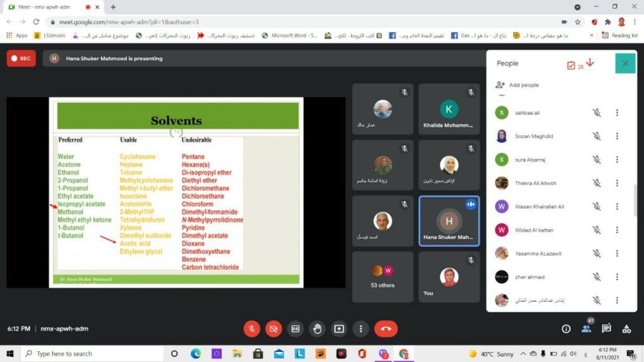Open more options menu in call bar
The width and height of the screenshot is (644, 362).
pyautogui.click(x=360, y=329)
